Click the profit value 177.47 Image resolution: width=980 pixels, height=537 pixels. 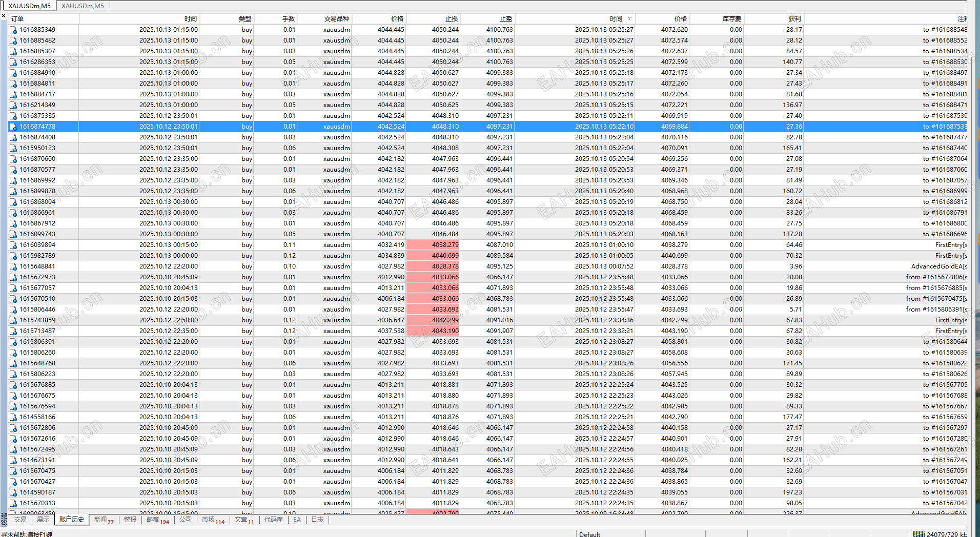792,417
